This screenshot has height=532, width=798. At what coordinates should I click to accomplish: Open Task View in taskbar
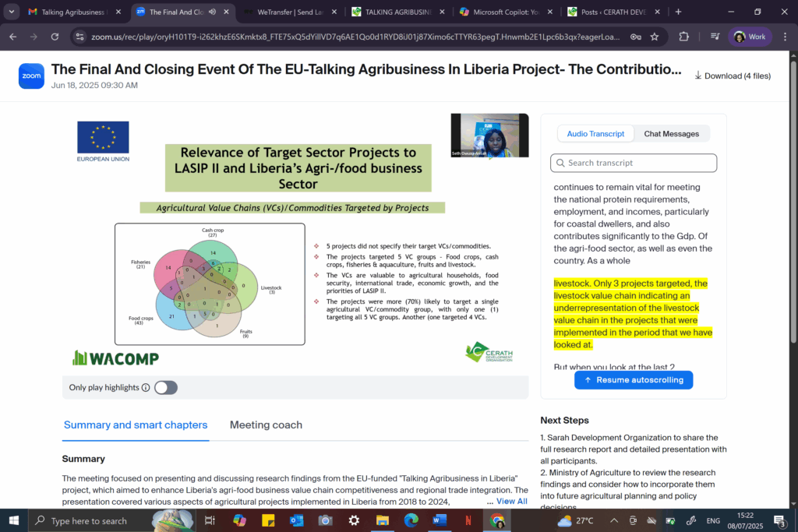210,520
